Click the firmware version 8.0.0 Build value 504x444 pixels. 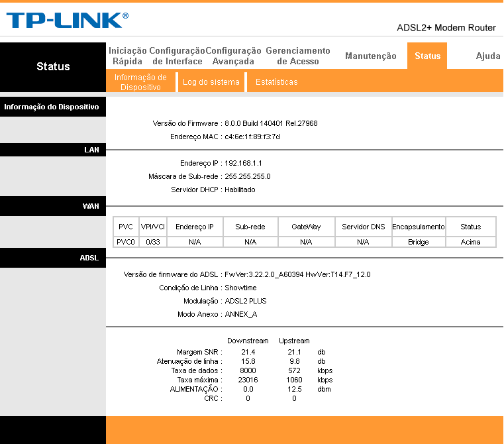271,123
